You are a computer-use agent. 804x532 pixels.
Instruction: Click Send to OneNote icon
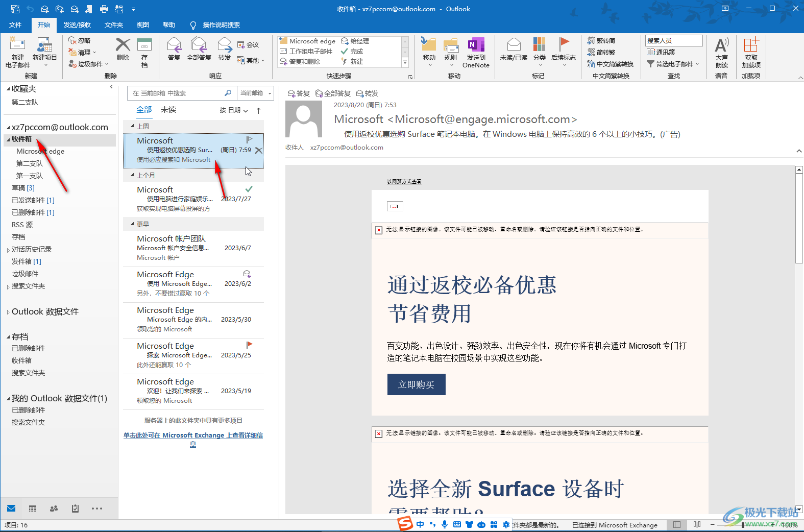point(476,46)
